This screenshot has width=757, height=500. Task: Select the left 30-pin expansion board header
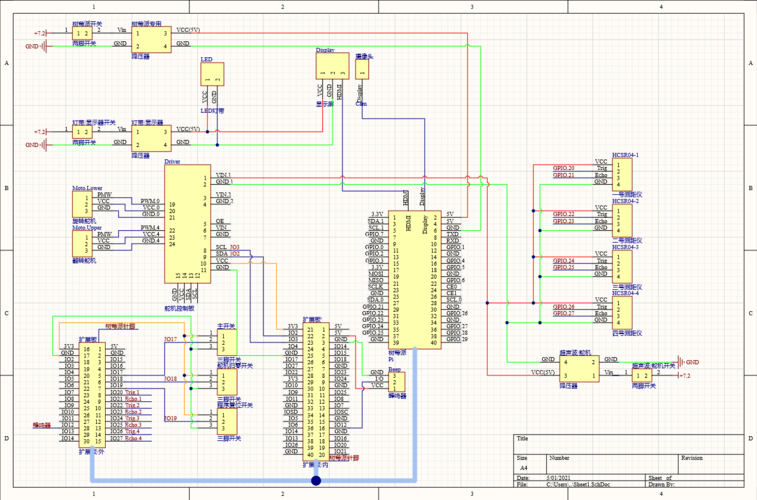coord(93,394)
